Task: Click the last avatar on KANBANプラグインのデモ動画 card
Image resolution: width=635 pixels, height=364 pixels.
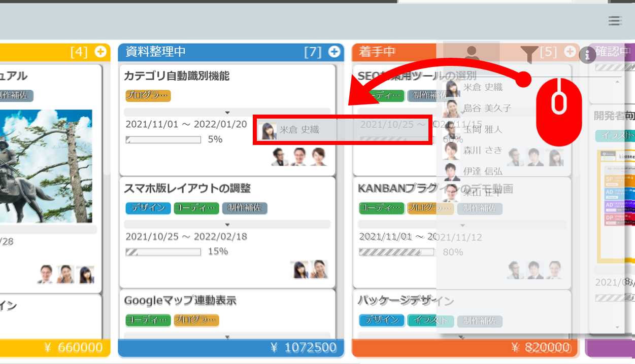Action: (x=554, y=270)
